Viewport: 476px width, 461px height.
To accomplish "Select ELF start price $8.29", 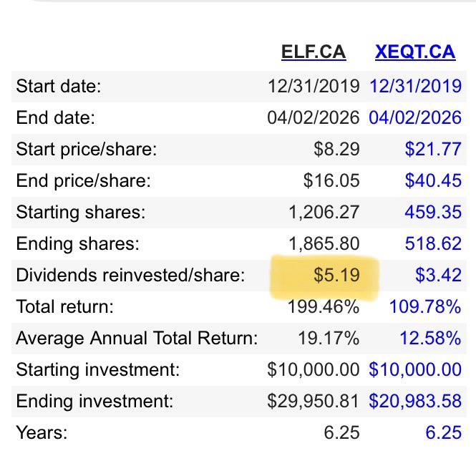I will pyautogui.click(x=336, y=149).
